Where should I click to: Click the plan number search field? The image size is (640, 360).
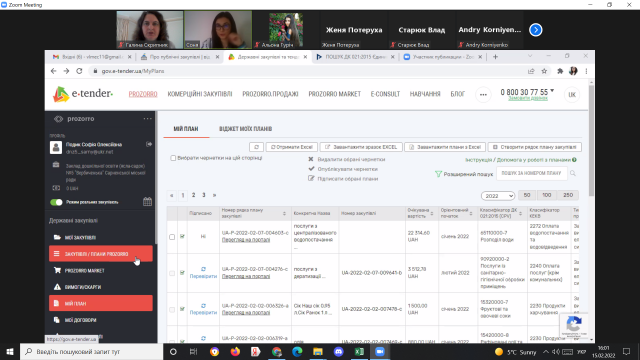tap(531, 173)
